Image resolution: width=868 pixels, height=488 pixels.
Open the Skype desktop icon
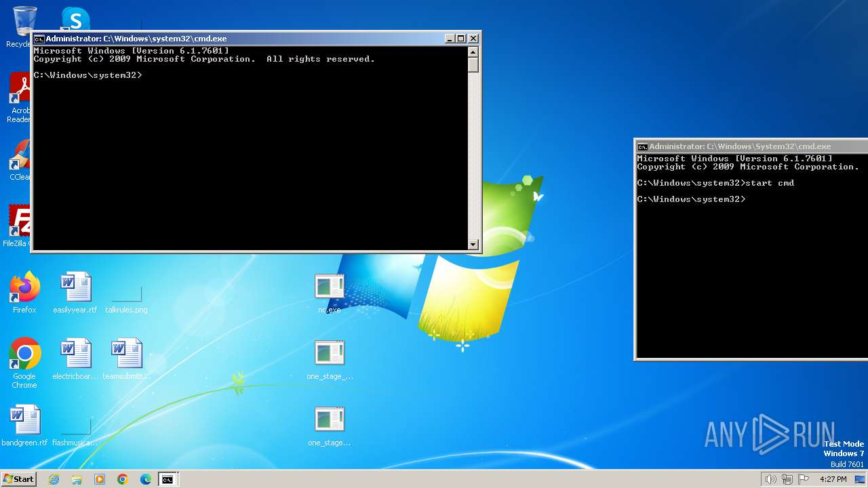[75, 18]
